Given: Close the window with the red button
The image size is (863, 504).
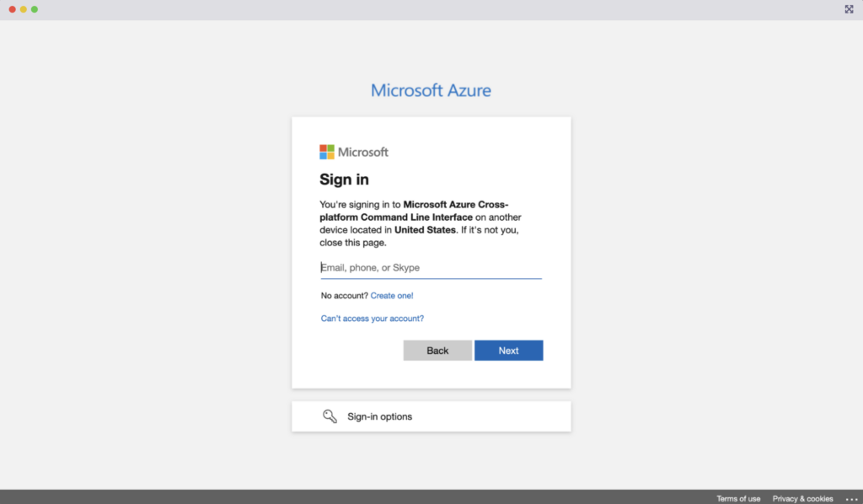Looking at the screenshot, I should pos(12,9).
